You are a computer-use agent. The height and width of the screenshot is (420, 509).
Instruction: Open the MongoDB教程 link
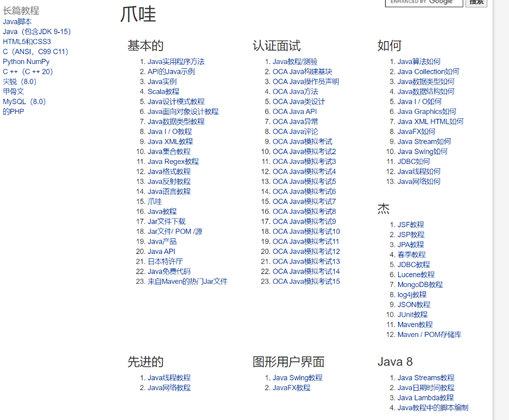pos(420,285)
